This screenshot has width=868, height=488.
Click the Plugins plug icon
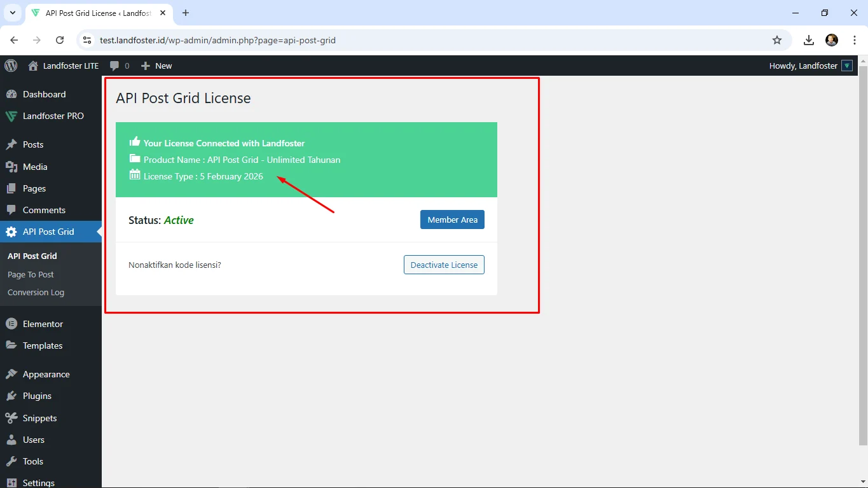[x=11, y=396]
